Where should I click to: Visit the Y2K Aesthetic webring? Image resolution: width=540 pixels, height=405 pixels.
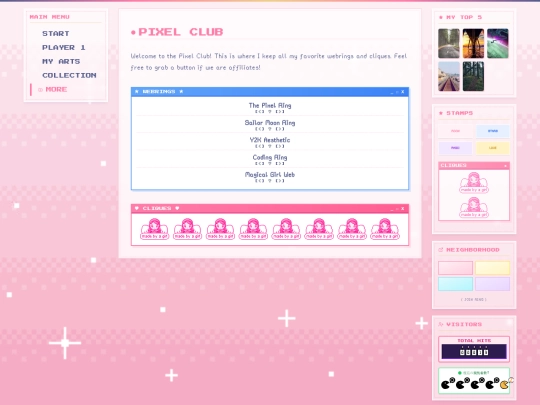tap(270, 140)
